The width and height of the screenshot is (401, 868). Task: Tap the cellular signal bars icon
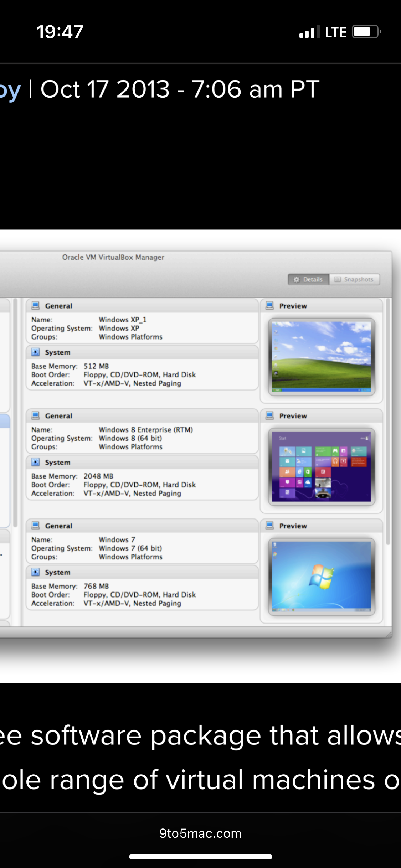(x=309, y=32)
